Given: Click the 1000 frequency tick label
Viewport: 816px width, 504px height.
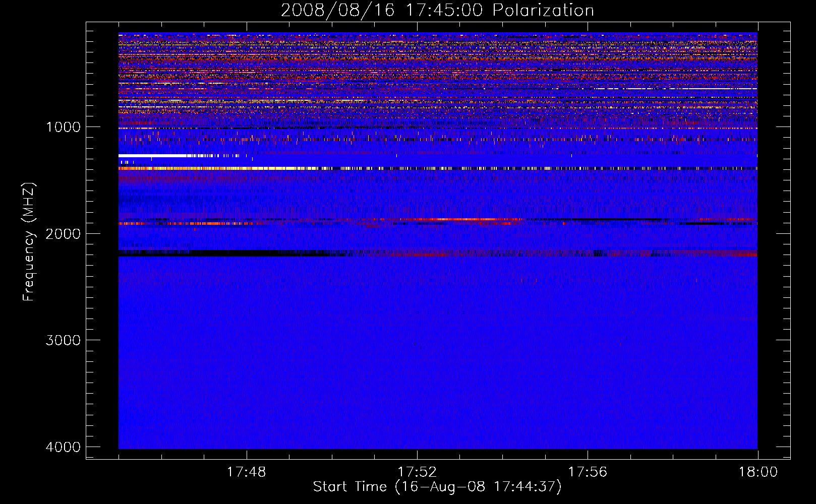Looking at the screenshot, I should 64,127.
